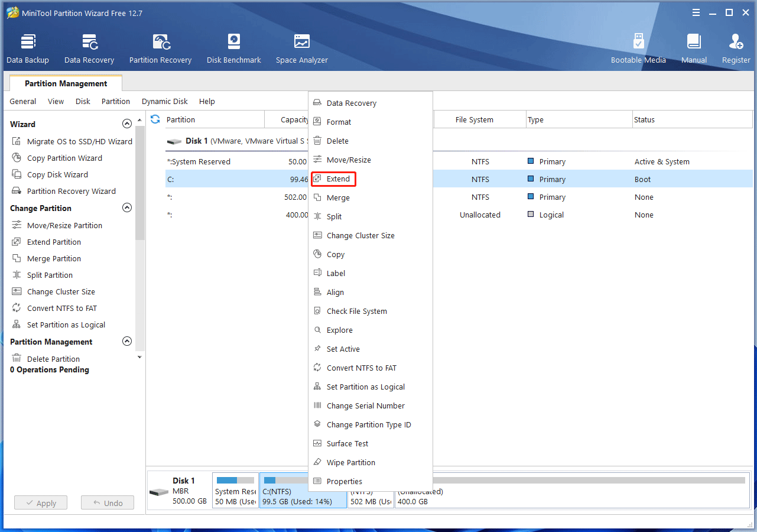
Task: Click the Copy Disk Wizard icon
Action: pos(17,174)
